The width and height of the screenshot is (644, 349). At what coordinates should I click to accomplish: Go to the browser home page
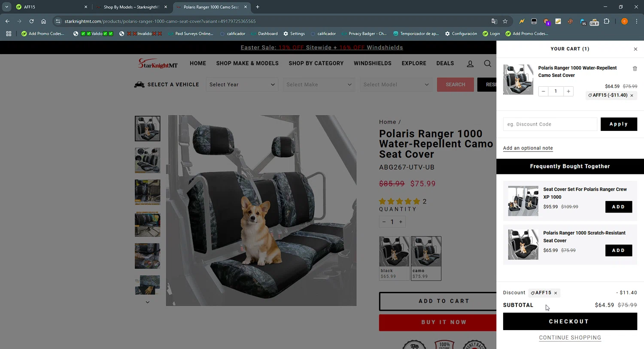tap(43, 21)
